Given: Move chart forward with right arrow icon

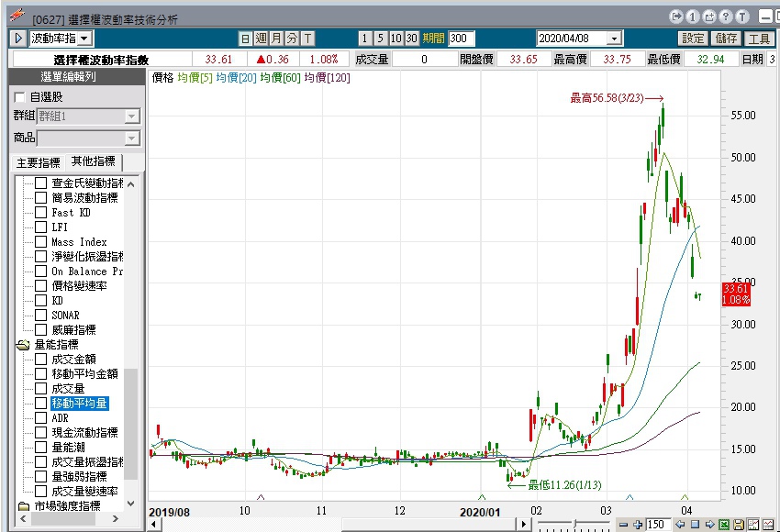Looking at the screenshot, I should (x=710, y=525).
